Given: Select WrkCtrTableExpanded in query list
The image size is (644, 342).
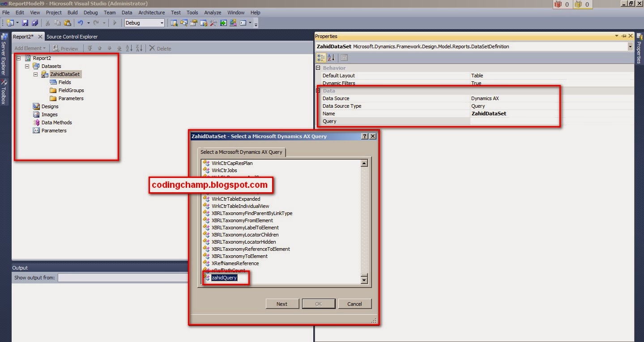Looking at the screenshot, I should tap(236, 199).
